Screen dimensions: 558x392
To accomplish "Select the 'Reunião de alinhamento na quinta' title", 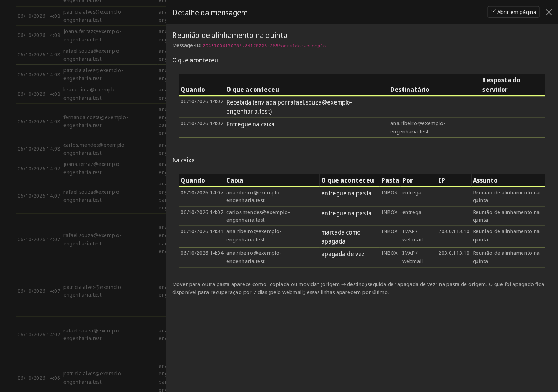I will (x=230, y=35).
